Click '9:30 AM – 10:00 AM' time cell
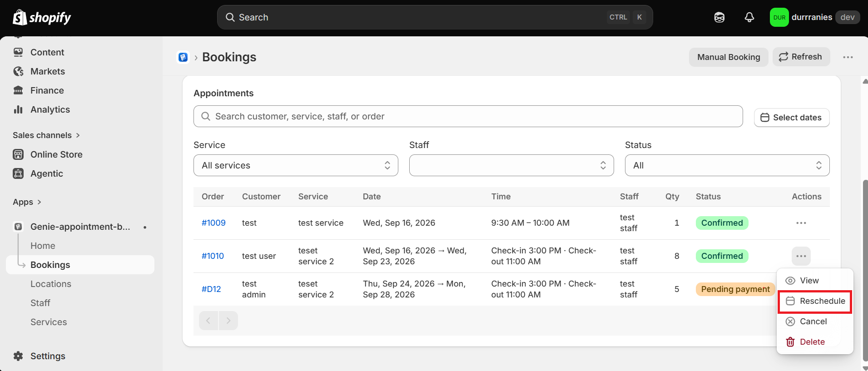The width and height of the screenshot is (868, 371). pos(530,223)
